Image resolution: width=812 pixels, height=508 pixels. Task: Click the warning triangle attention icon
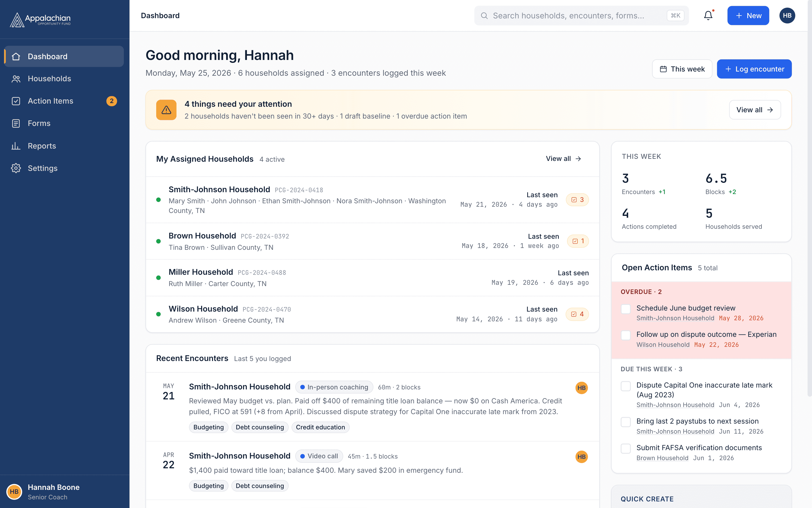pyautogui.click(x=166, y=110)
